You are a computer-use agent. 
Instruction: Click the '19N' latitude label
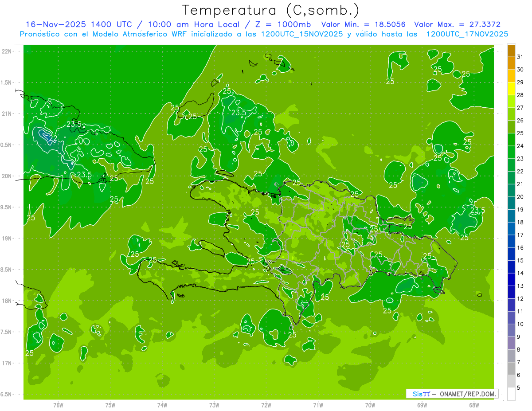[x=7, y=239]
